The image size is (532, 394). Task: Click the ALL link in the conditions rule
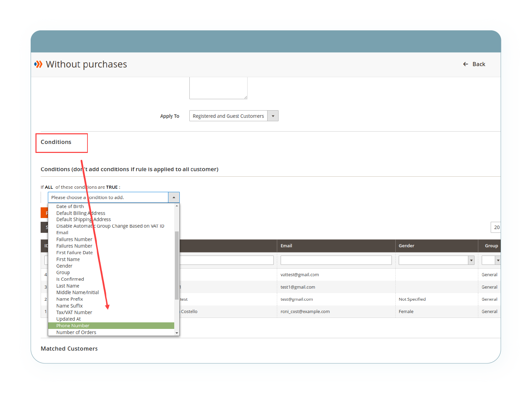pos(49,187)
